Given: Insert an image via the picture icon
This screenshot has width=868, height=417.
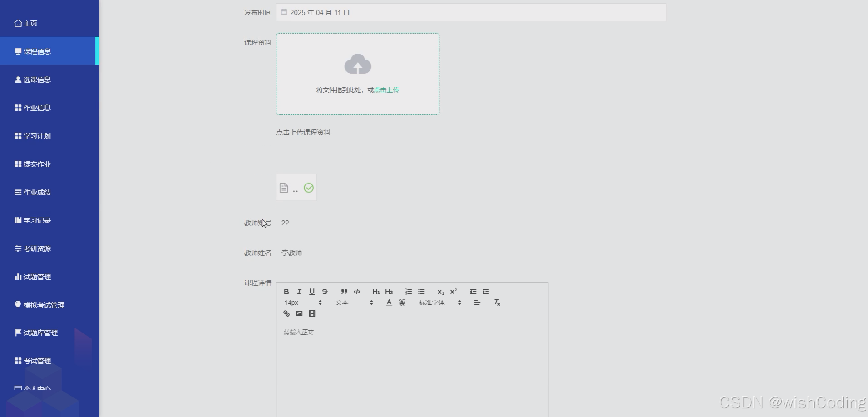Looking at the screenshot, I should (299, 313).
